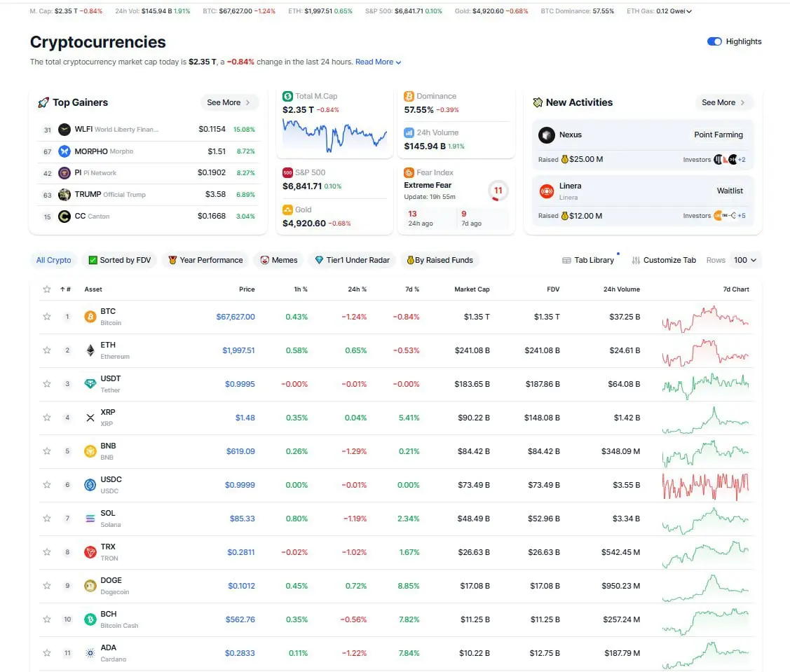The image size is (790, 672).
Task: Switch to Tier1 Under Radar tab
Action: tap(352, 260)
